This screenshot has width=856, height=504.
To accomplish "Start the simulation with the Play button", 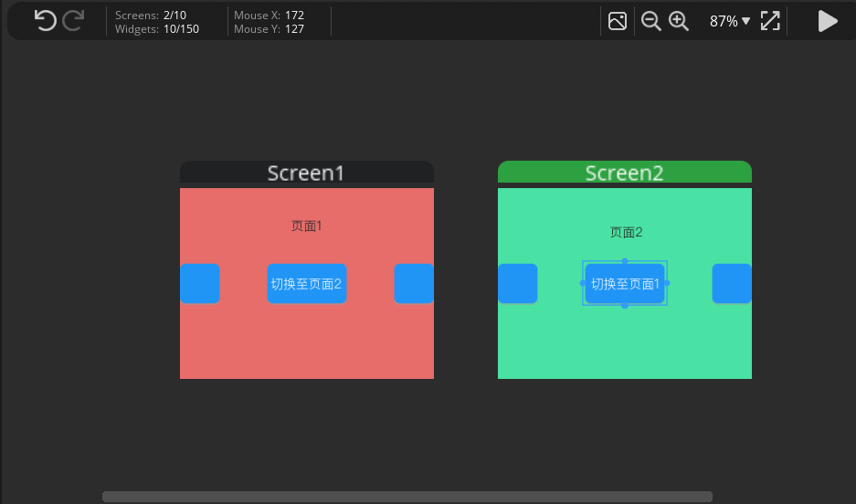I will point(828,21).
